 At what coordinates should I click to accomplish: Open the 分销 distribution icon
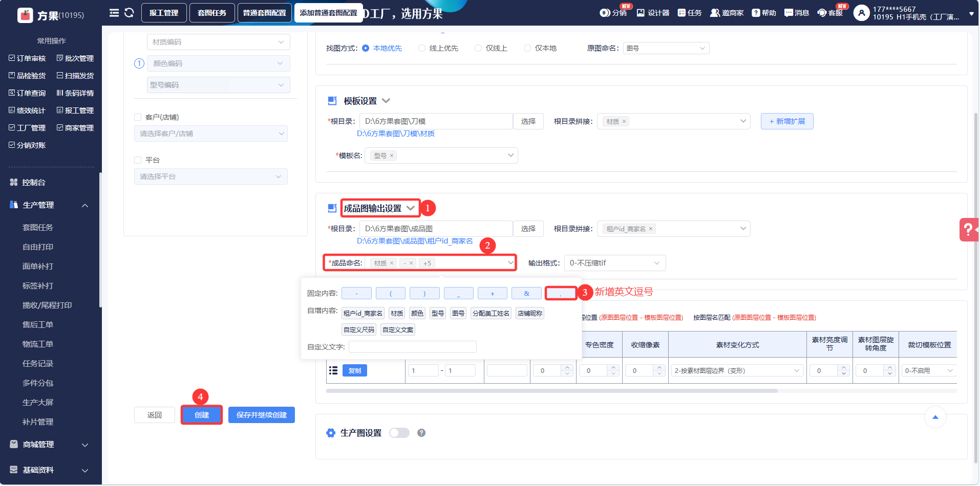point(613,13)
